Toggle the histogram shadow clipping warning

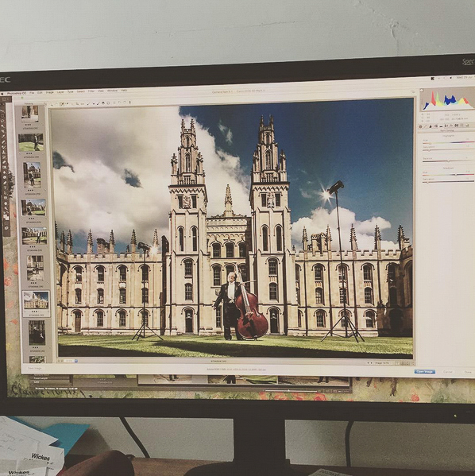pyautogui.click(x=422, y=90)
